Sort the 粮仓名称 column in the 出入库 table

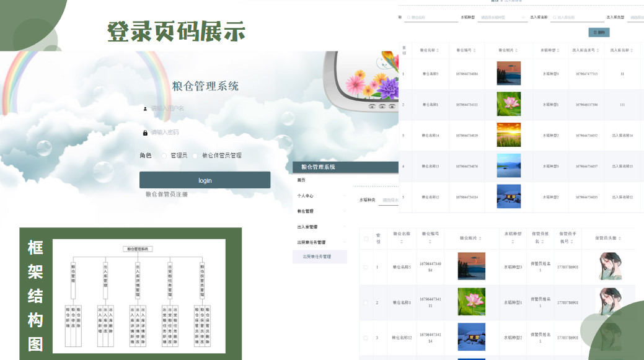pos(438,50)
